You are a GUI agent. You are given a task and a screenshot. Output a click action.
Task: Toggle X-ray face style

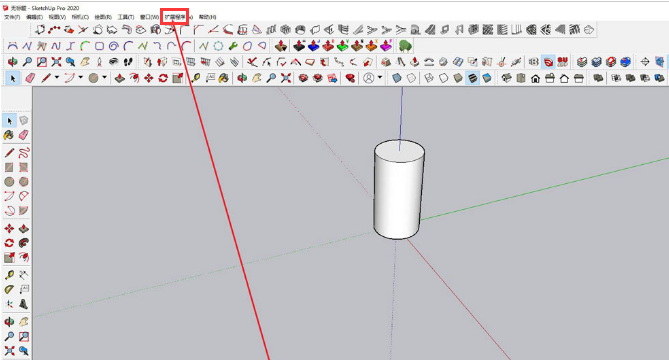pos(397,78)
